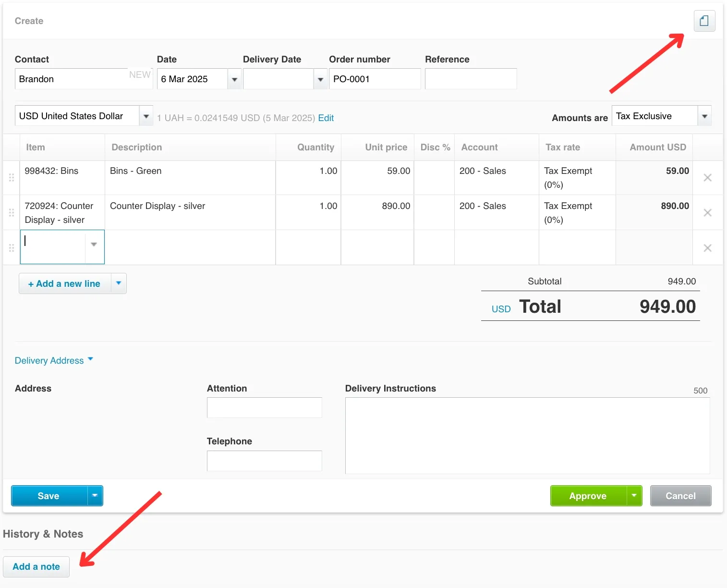Click the '998432: Bins' item cell
Screen dimensions: 727x588
[62, 178]
